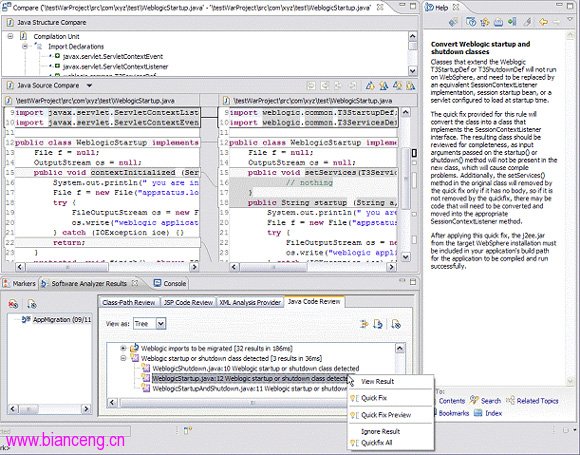
Task: Switch to the Console tab
Action: (x=170, y=283)
